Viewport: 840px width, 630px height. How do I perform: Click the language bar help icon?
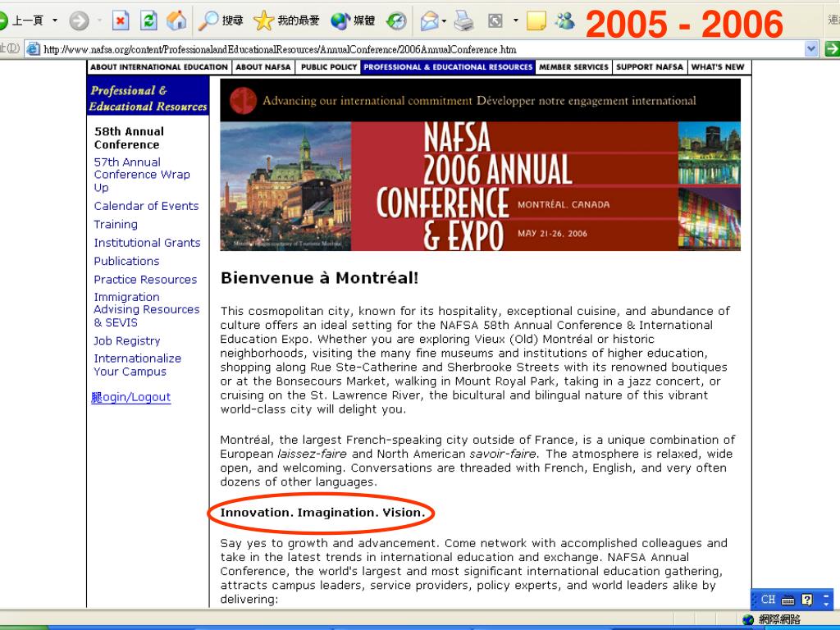pyautogui.click(x=807, y=600)
